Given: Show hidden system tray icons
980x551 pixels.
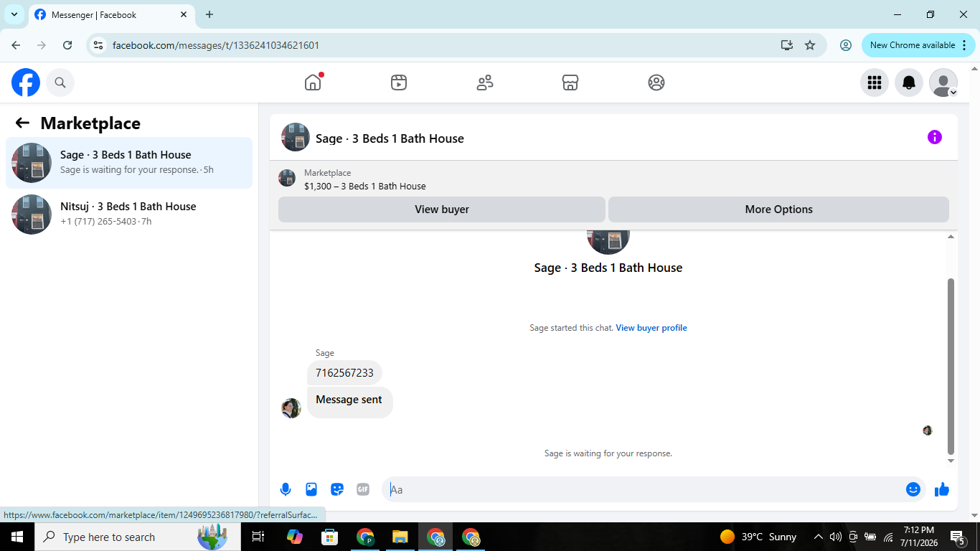Looking at the screenshot, I should pos(818,537).
